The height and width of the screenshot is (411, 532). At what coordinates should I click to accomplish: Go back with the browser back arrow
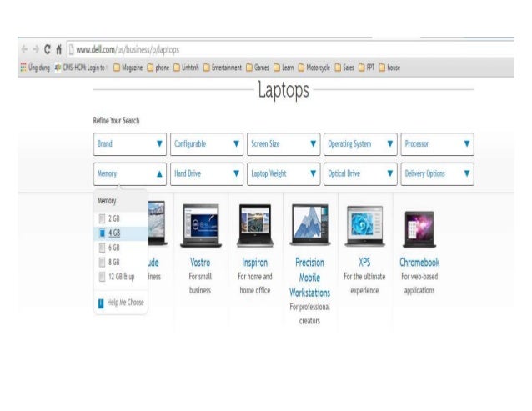point(24,49)
